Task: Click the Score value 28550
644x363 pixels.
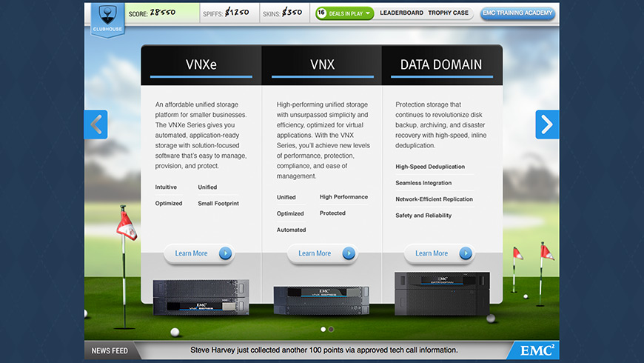Action: (x=163, y=13)
